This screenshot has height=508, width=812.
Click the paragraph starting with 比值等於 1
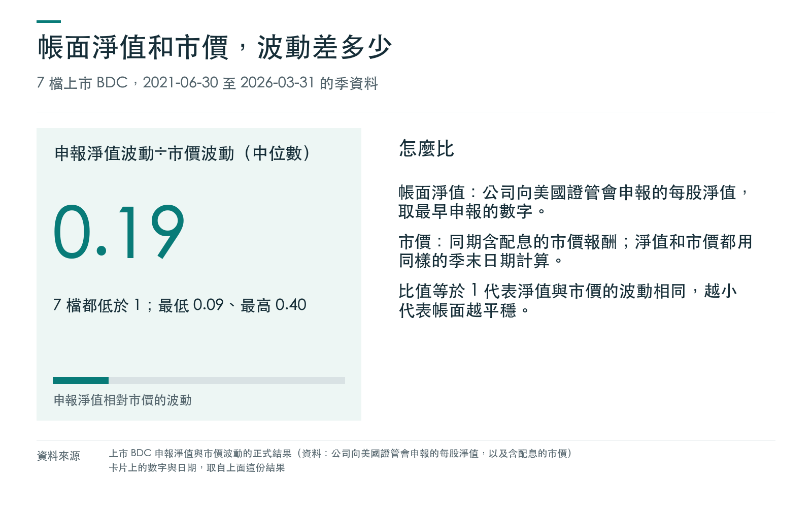[568, 300]
